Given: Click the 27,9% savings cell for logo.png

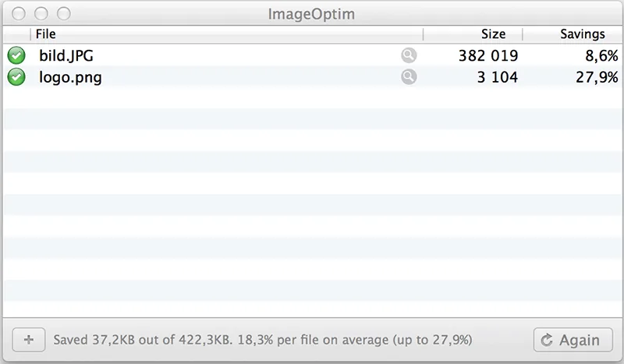Looking at the screenshot, I should [597, 77].
